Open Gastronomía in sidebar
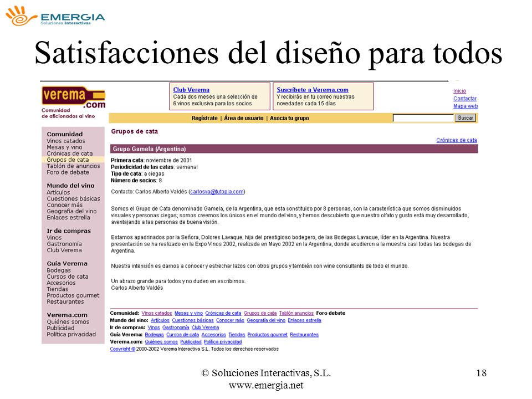532x399 pixels. point(64,244)
